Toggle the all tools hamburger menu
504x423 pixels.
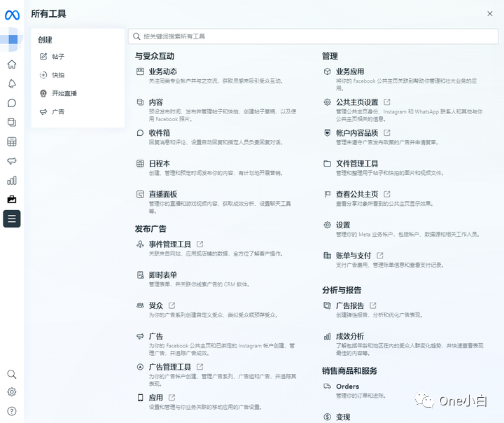12,219
